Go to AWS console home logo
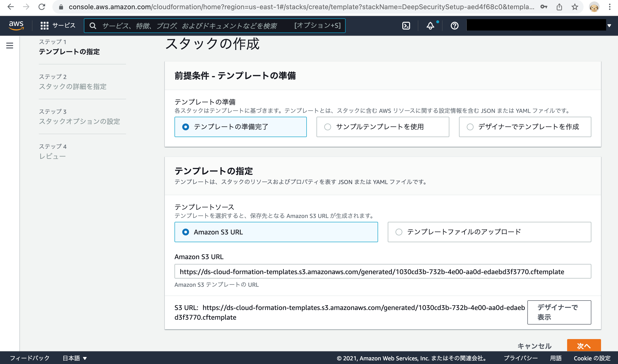The image size is (618, 364). click(x=16, y=25)
